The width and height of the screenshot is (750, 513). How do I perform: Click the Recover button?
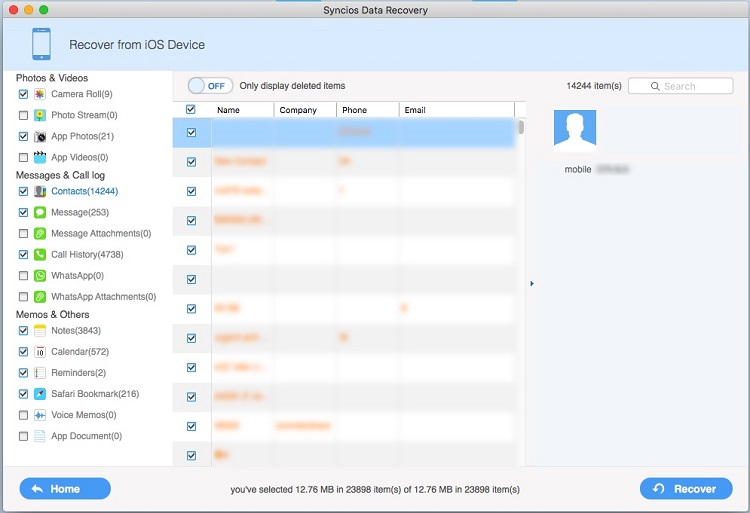[x=686, y=489]
